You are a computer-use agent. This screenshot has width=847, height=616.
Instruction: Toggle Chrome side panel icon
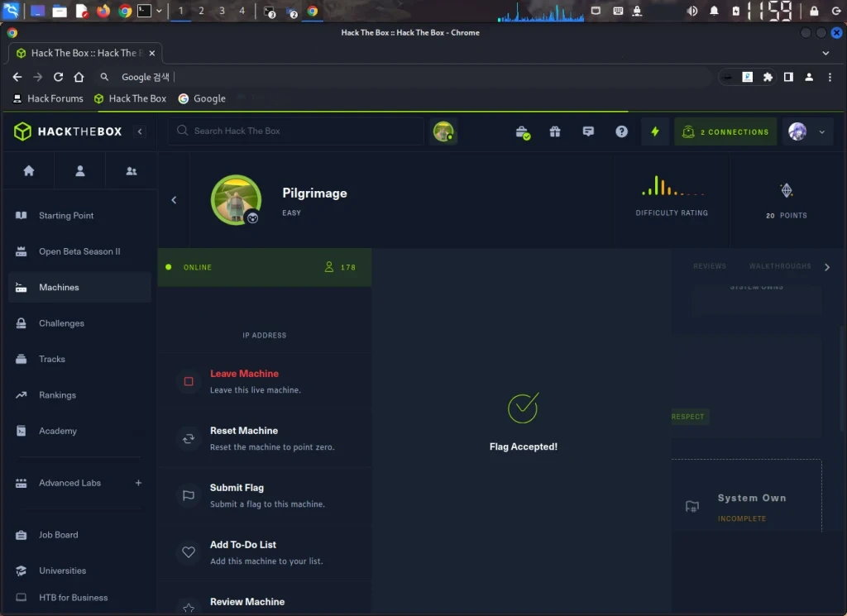point(788,77)
